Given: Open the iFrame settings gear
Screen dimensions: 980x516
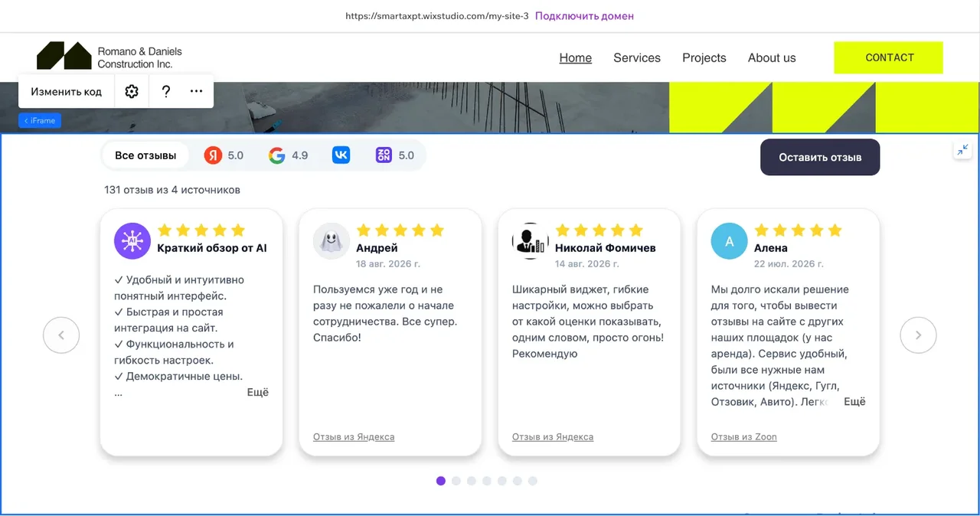Looking at the screenshot, I should (132, 91).
